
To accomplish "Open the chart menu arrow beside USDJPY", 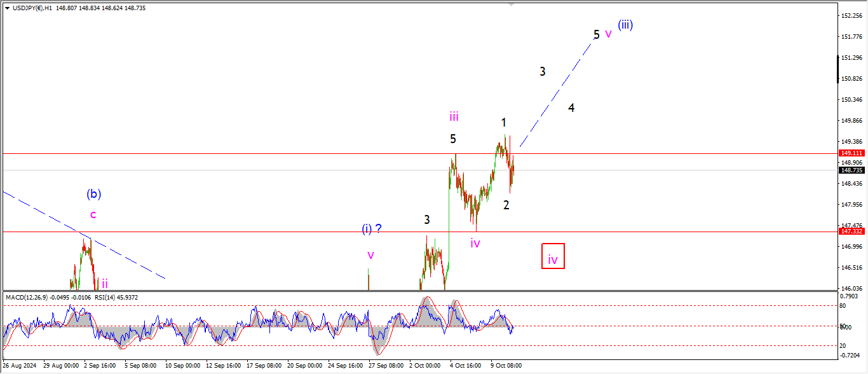I will coord(7,8).
